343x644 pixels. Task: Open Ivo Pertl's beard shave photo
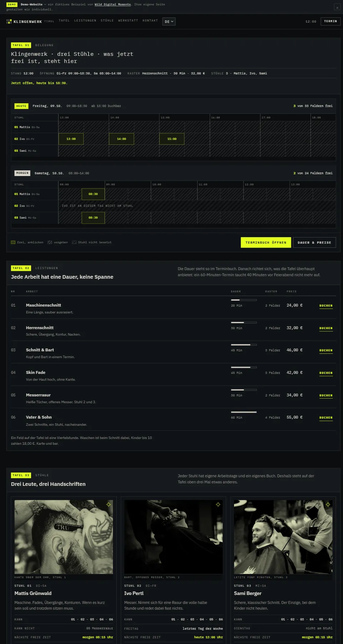point(173,537)
